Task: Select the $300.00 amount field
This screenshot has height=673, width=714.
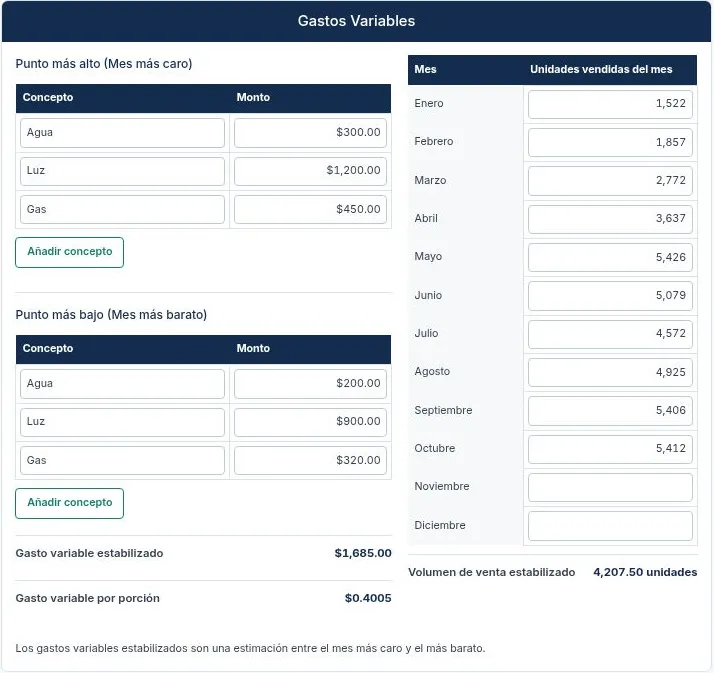Action: point(310,133)
